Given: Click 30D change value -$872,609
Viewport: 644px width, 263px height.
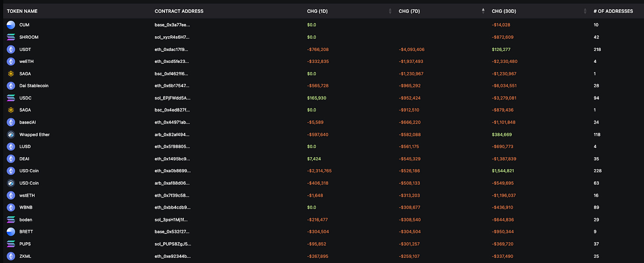Looking at the screenshot, I should (502, 37).
